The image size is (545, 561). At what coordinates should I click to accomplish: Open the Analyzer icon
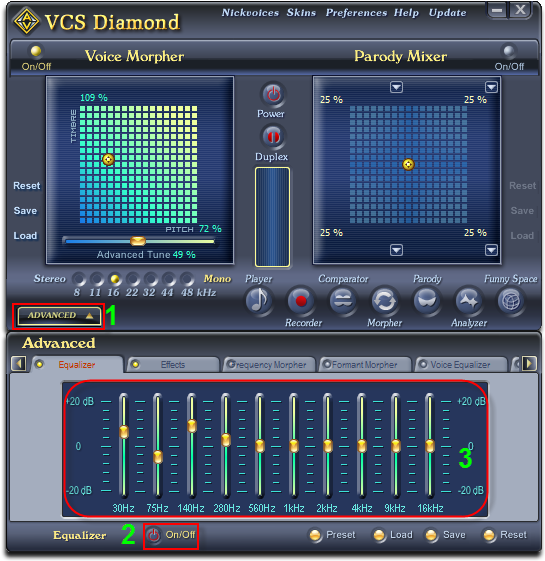click(x=468, y=301)
